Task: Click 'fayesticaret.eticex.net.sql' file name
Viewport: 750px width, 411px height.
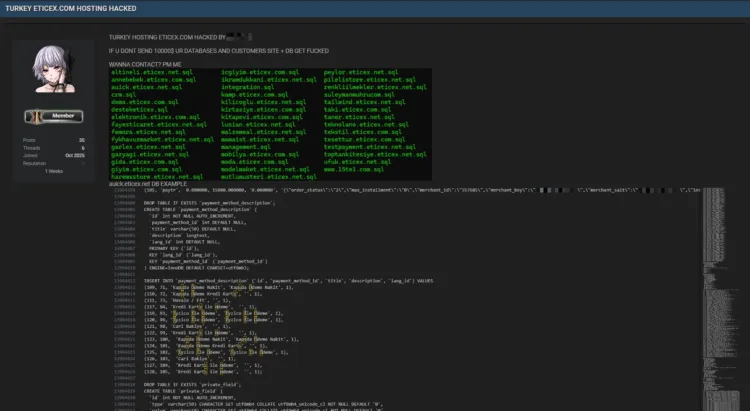Action: 159,124
